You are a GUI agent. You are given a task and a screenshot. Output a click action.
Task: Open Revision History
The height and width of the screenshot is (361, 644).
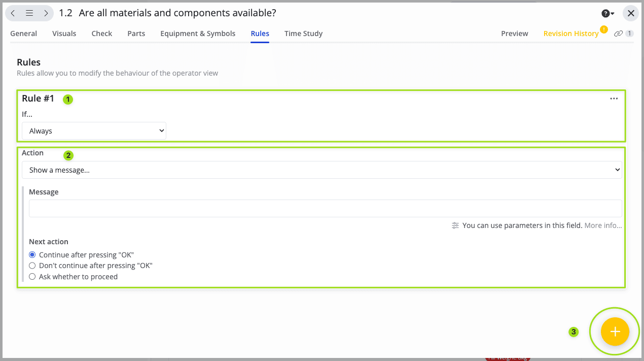[x=570, y=34]
